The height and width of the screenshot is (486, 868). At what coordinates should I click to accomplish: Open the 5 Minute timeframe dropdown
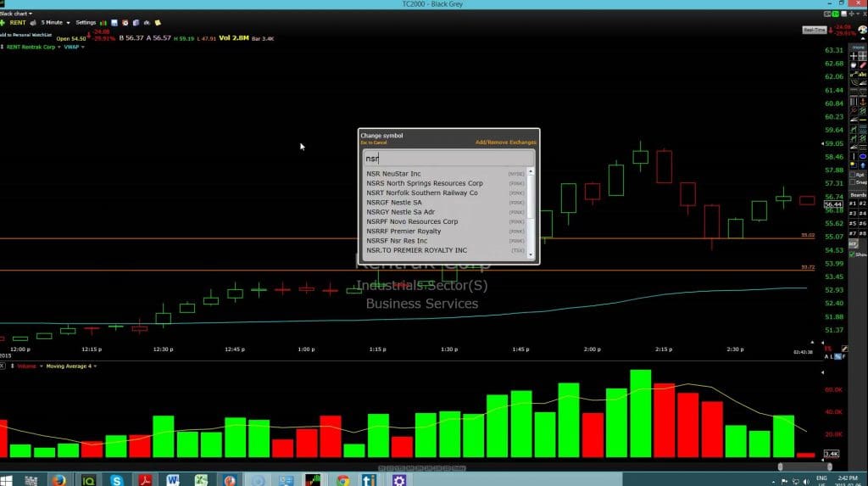pyautogui.click(x=55, y=23)
